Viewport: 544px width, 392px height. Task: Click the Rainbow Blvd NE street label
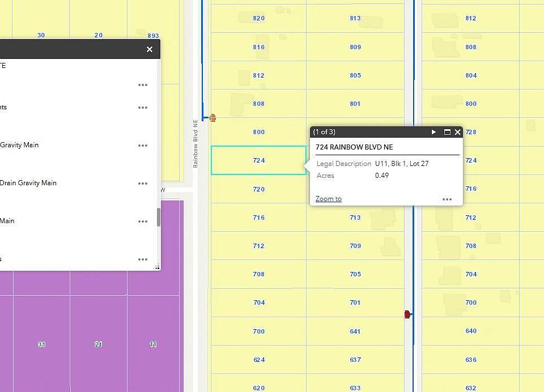(195, 143)
